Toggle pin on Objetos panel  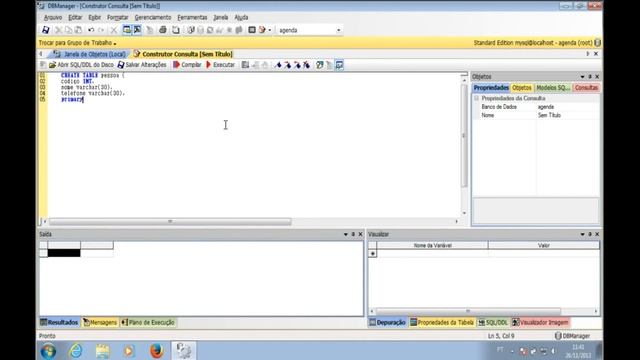coord(590,77)
